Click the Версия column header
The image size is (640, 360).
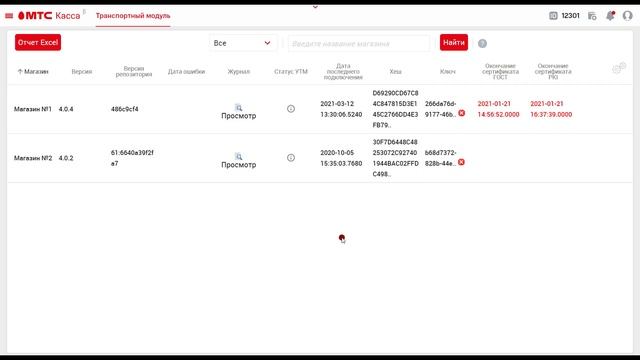point(82,71)
